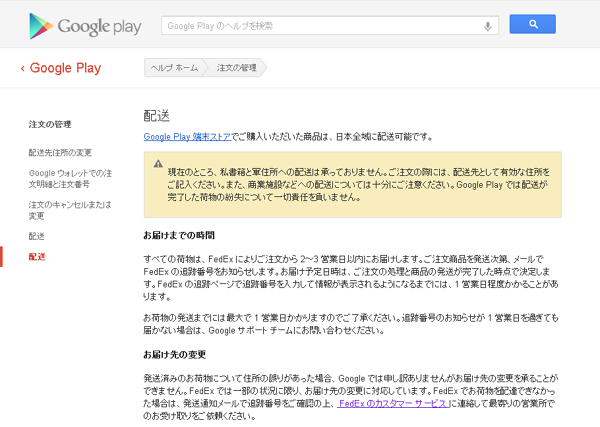The width and height of the screenshot is (600, 427).
Task: Open the 注文の管理 breadcrumb
Action: tap(237, 68)
